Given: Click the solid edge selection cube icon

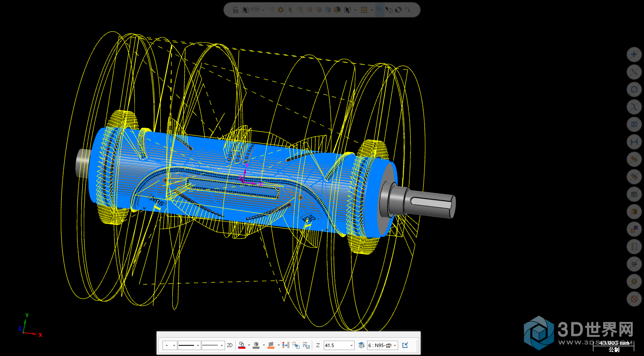Looking at the screenshot, I should click(309, 10).
